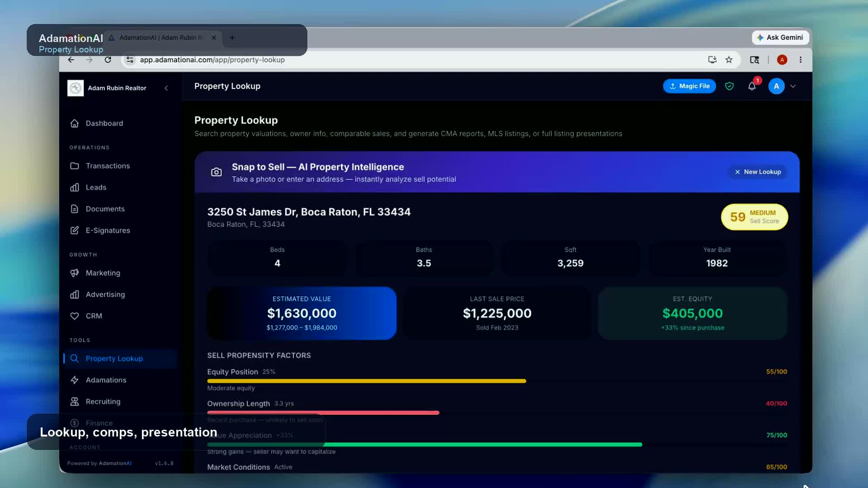Click the Leads bar chart icon

point(75,188)
